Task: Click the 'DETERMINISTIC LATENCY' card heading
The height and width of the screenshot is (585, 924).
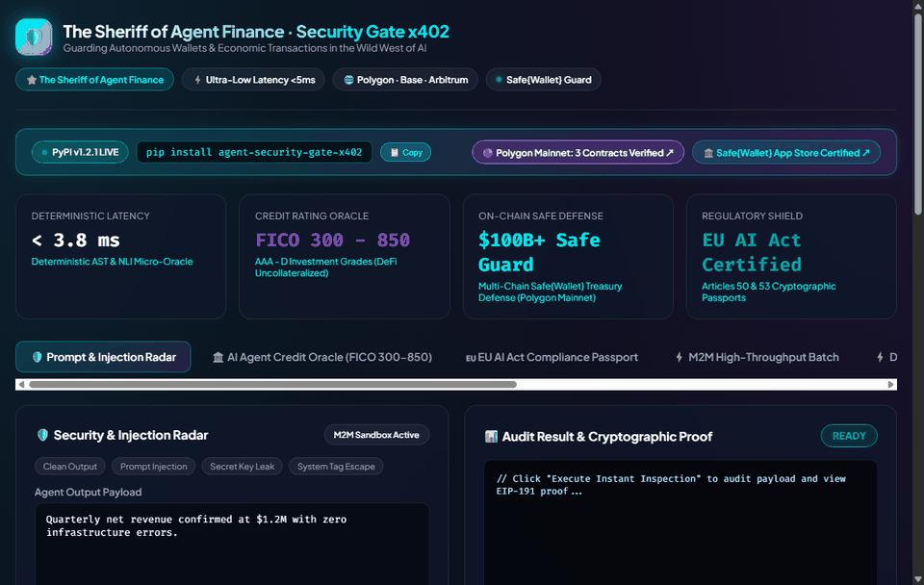Action: coord(90,216)
